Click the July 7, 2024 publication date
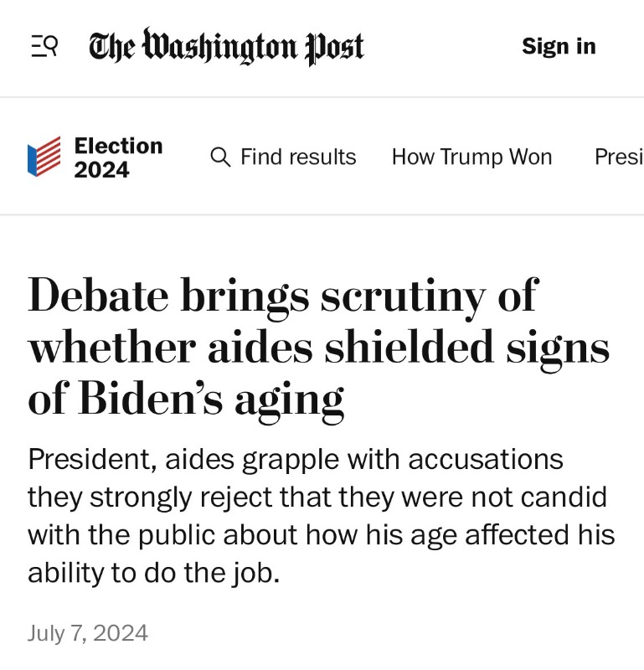The image size is (644, 670). click(88, 632)
